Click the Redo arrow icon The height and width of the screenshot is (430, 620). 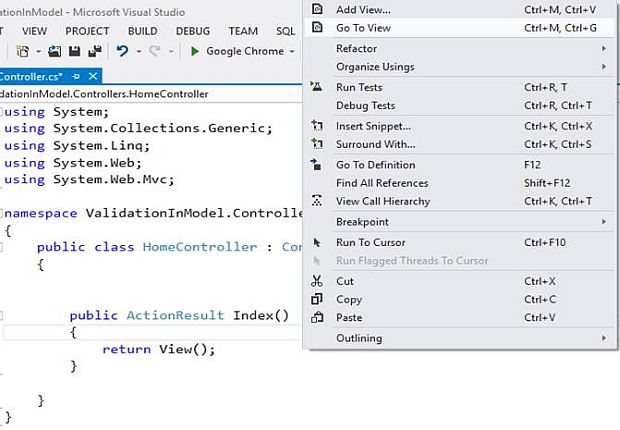pos(155,51)
